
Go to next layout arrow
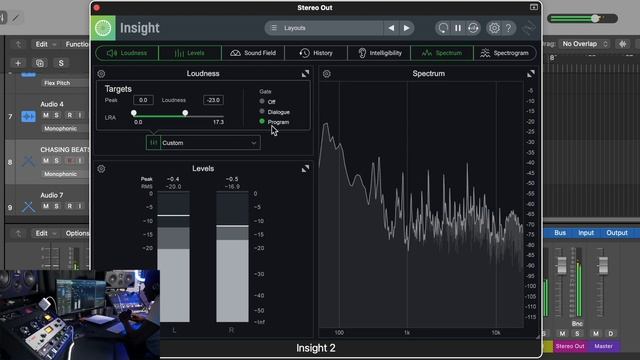point(407,28)
